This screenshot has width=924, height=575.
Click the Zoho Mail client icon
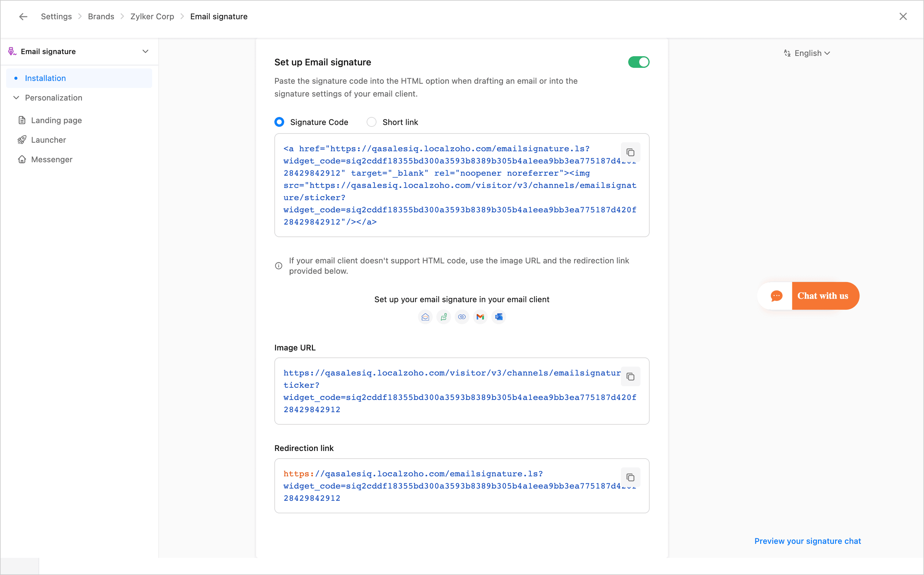(425, 317)
